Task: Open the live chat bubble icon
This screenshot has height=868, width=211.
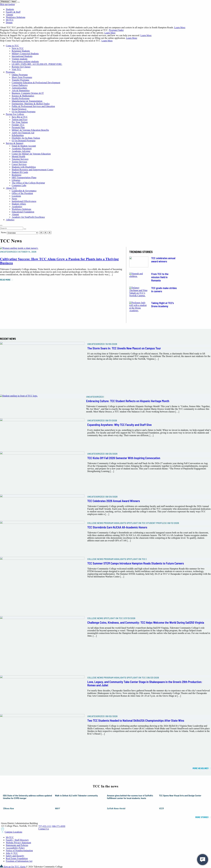Action: (202, 860)
